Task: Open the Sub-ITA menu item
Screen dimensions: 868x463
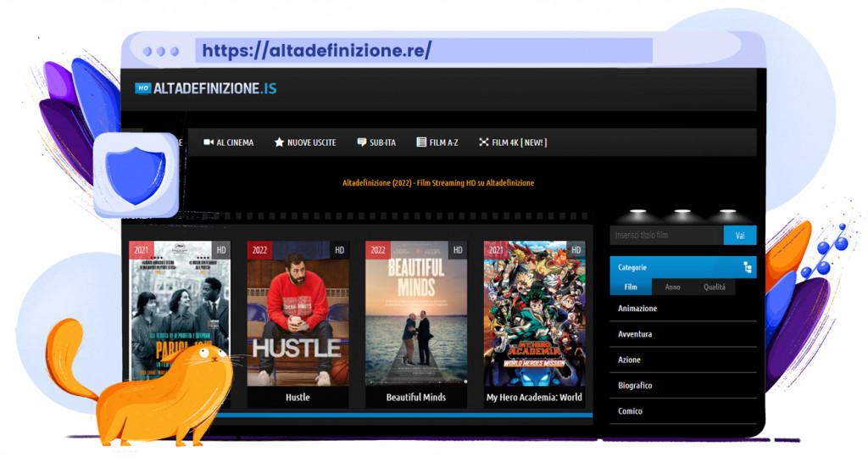Action: pos(376,142)
